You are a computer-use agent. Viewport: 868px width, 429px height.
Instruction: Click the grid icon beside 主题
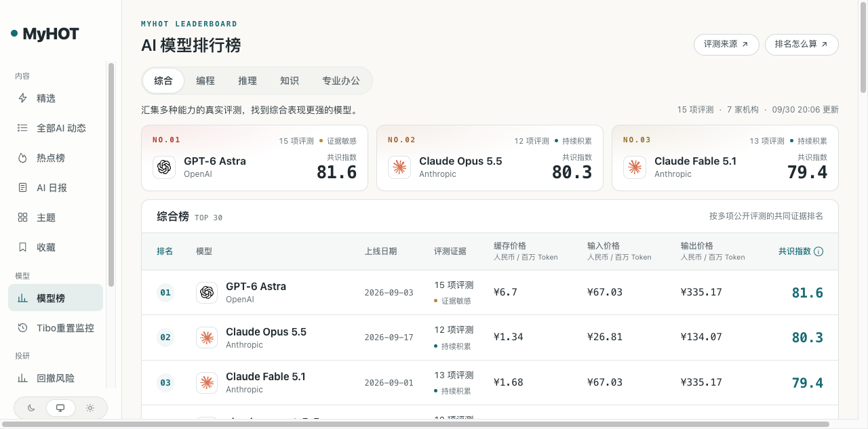coord(22,218)
